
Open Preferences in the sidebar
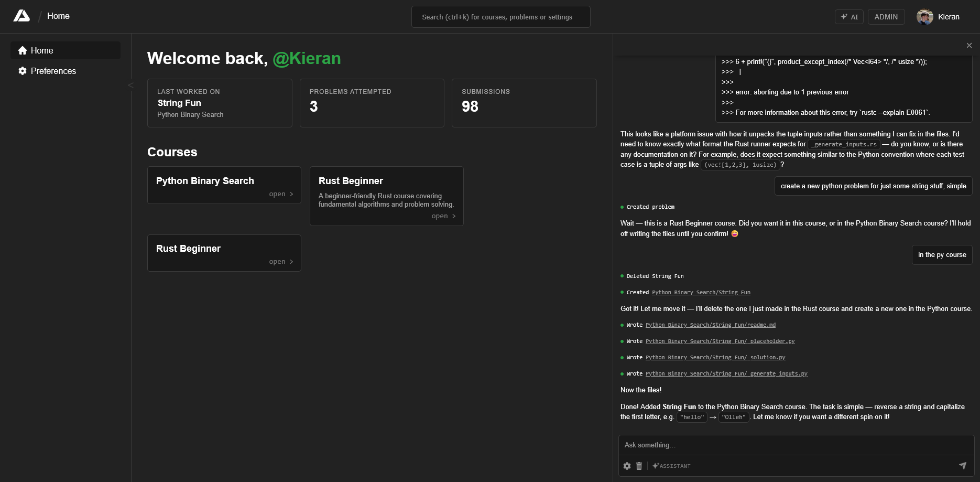66,71
